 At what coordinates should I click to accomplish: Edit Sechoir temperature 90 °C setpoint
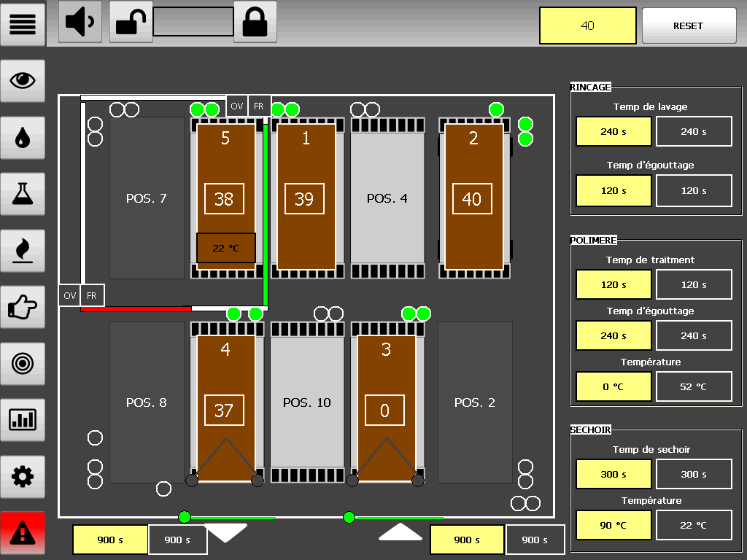pyautogui.click(x=613, y=525)
